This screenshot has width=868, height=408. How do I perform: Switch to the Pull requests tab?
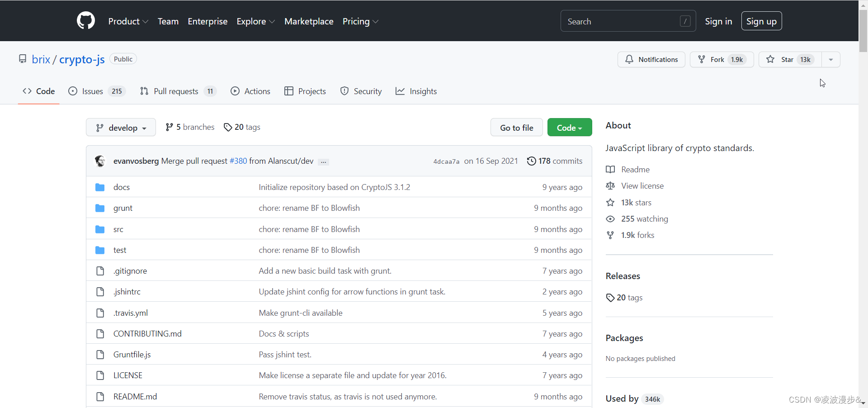(x=176, y=91)
